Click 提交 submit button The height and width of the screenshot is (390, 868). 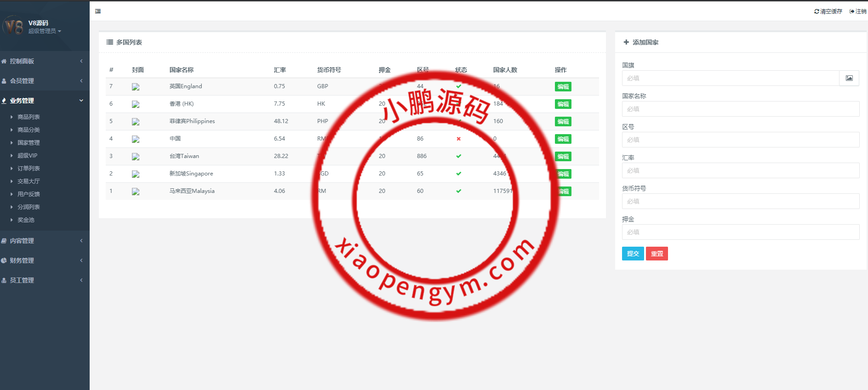tap(633, 254)
